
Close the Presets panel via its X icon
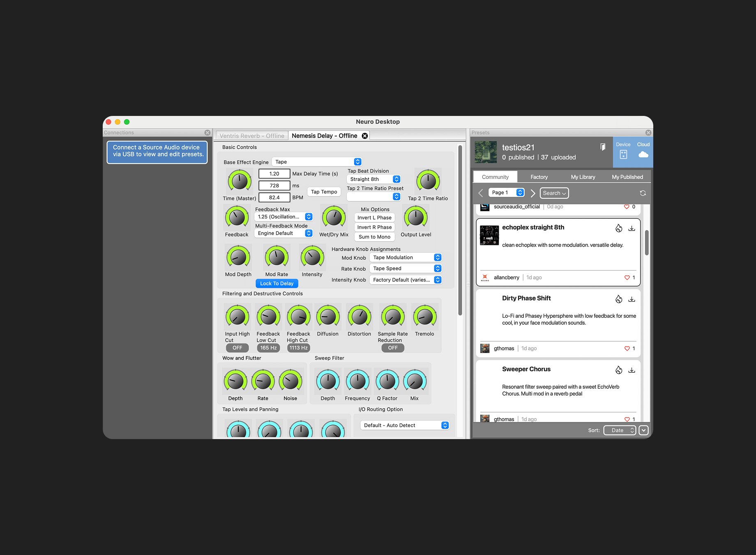click(x=648, y=133)
